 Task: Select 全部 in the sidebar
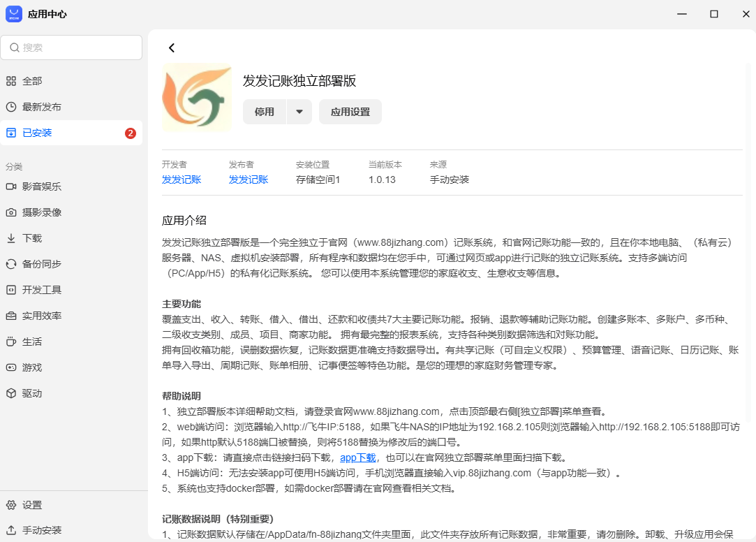coord(71,81)
